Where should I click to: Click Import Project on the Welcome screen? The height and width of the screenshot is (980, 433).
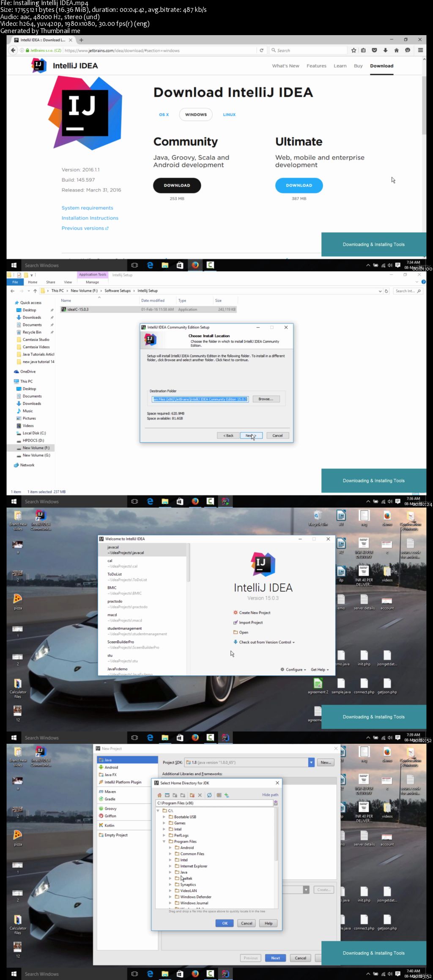248,622
